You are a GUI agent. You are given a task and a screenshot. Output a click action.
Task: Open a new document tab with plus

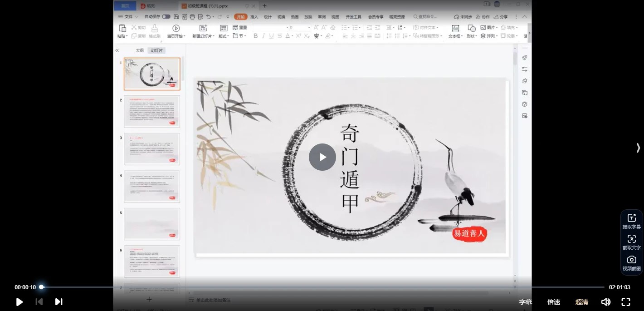pyautogui.click(x=265, y=5)
